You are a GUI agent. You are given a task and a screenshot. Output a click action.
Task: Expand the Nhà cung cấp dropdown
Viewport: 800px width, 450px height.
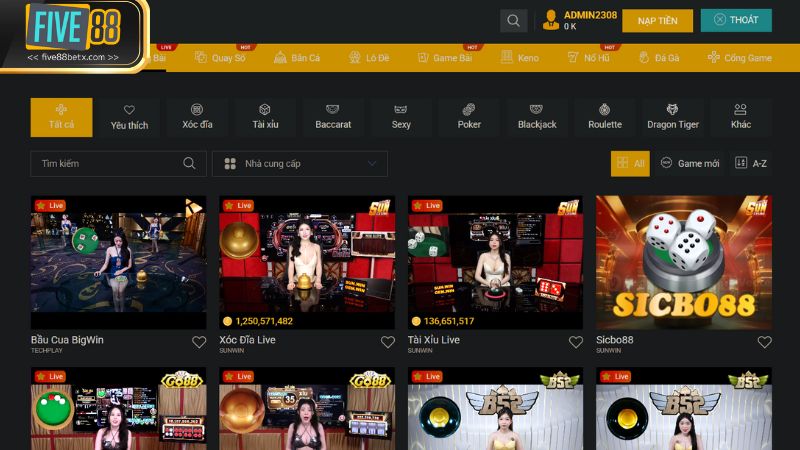point(300,163)
